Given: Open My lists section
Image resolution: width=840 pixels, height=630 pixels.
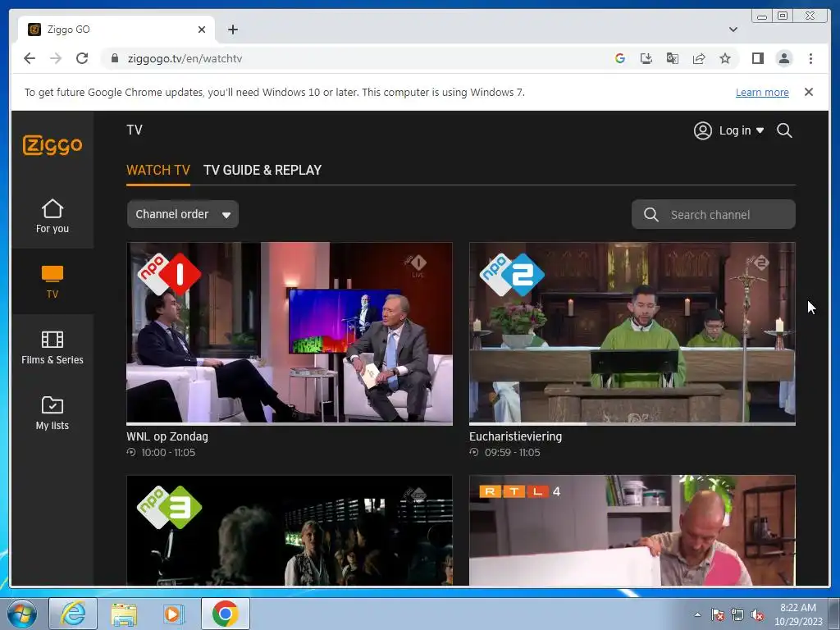Looking at the screenshot, I should pos(52,413).
